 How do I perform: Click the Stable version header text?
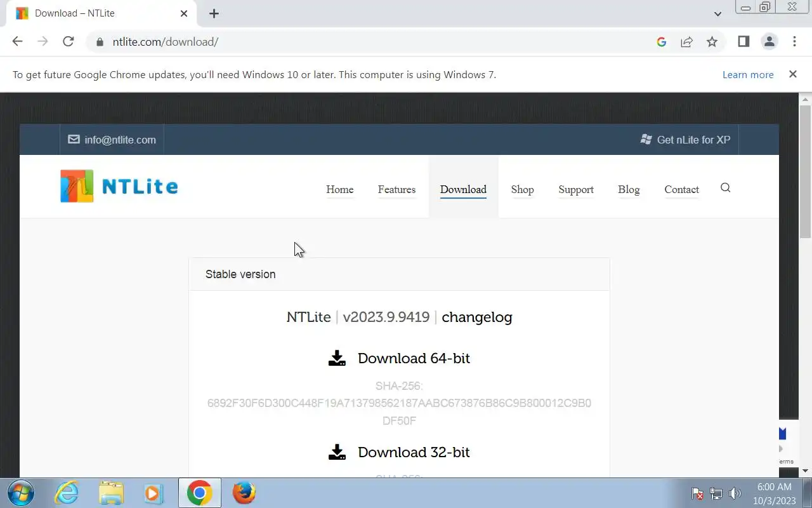tap(240, 274)
